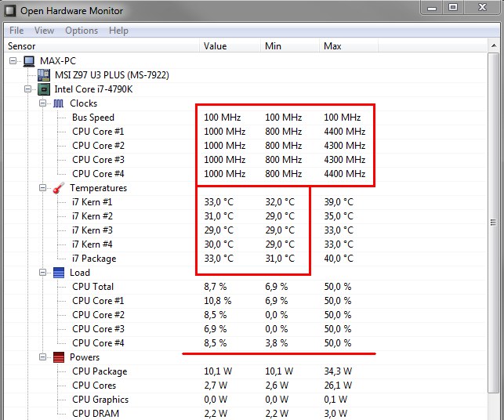Viewport: 504px width, 420px height.
Task: Click the Min column header
Action: [x=290, y=46]
